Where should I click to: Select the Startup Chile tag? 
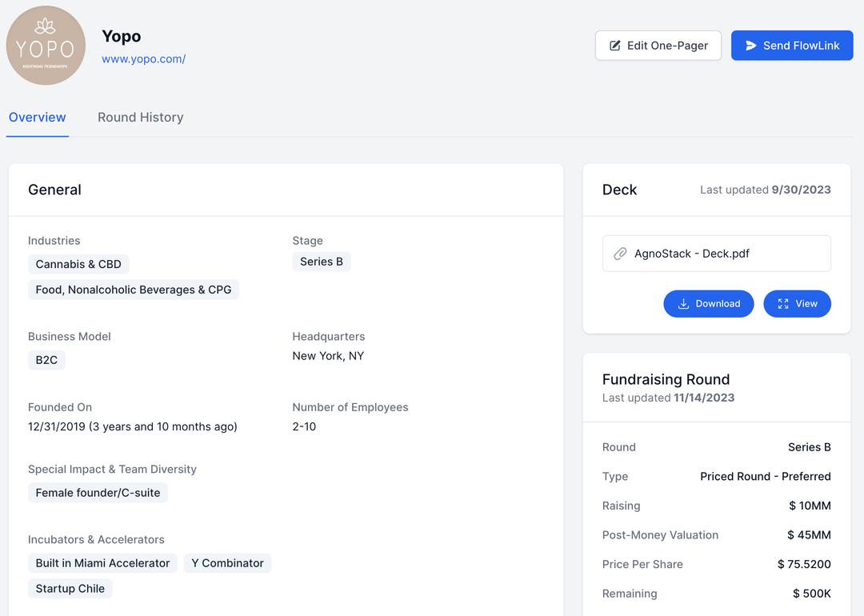(70, 589)
